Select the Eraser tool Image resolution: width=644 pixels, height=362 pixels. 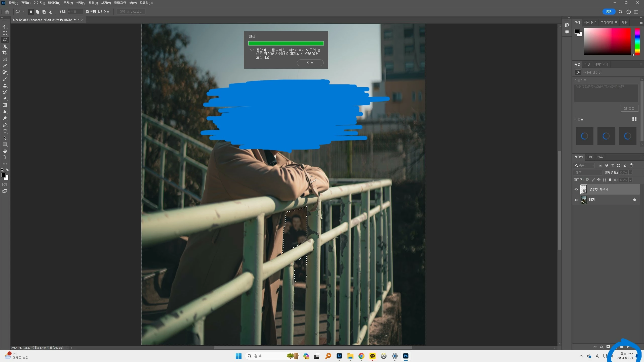tap(5, 99)
